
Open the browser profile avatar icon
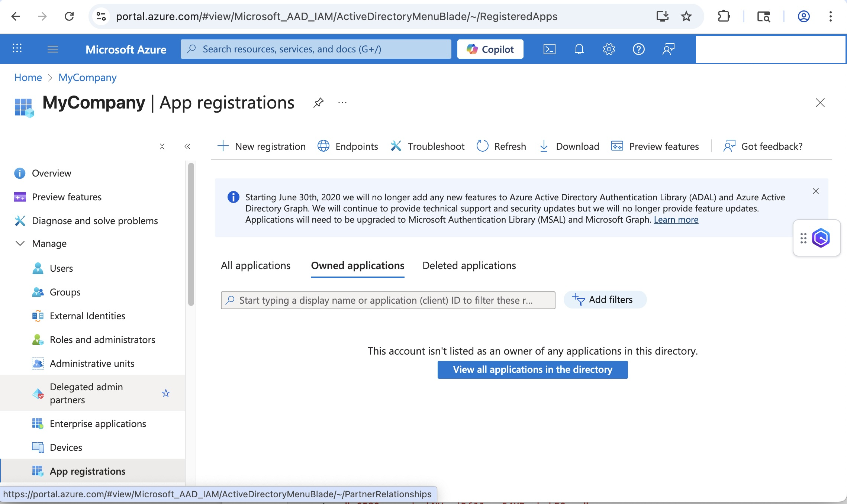tap(803, 16)
